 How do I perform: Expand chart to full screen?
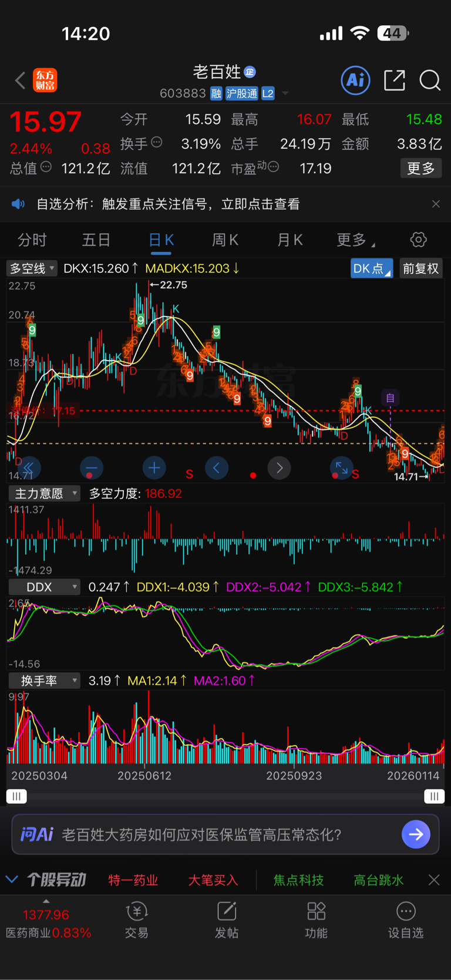pyautogui.click(x=342, y=468)
